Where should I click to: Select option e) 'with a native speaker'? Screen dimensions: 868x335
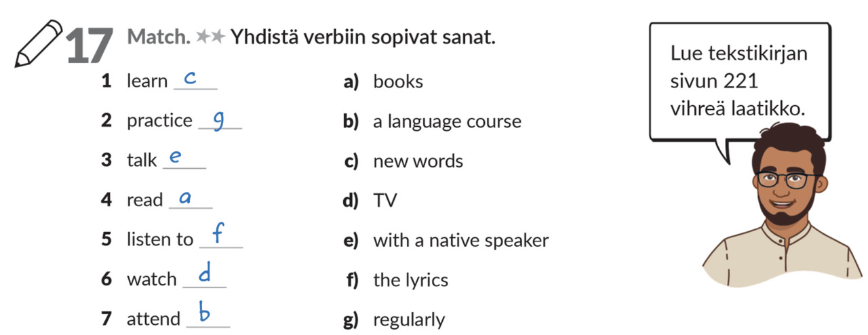(460, 240)
